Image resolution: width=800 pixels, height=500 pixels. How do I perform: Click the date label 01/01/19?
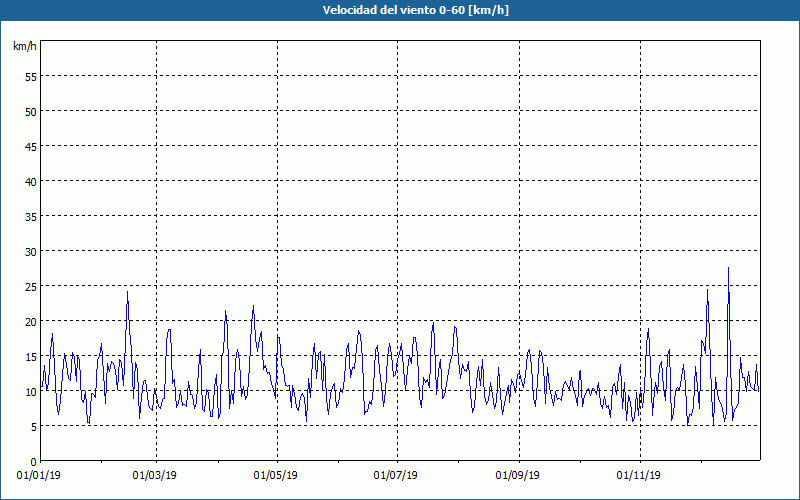pyautogui.click(x=39, y=476)
